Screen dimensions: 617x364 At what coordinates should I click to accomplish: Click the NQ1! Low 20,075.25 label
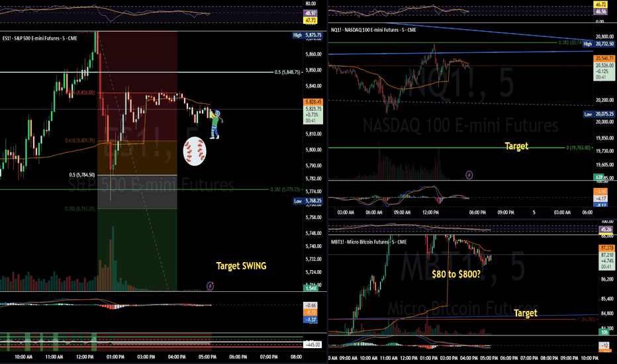(598, 114)
